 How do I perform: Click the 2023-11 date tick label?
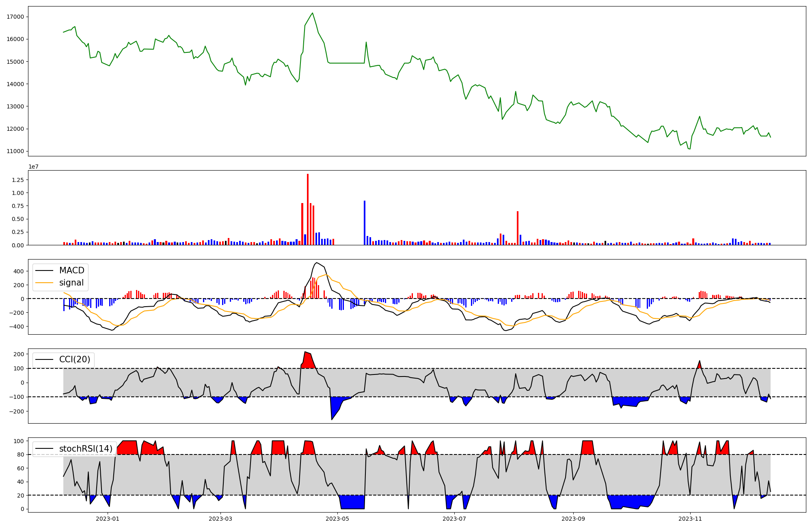pos(690,519)
